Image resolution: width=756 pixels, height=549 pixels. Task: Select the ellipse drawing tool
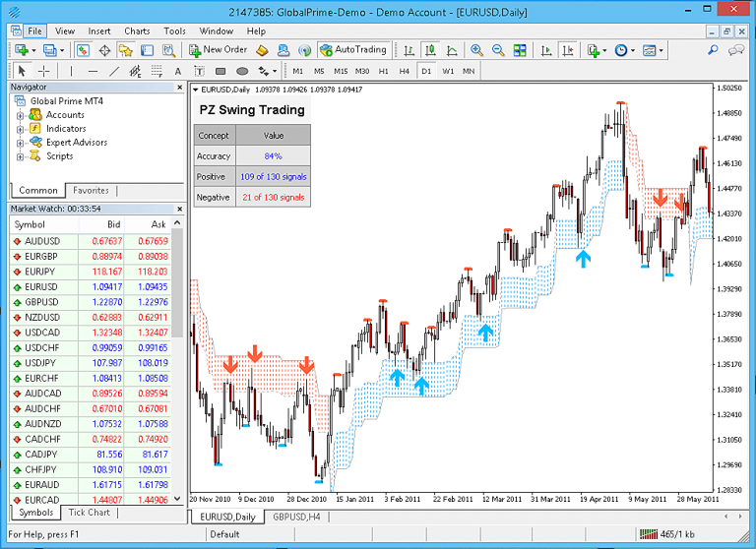[242, 71]
